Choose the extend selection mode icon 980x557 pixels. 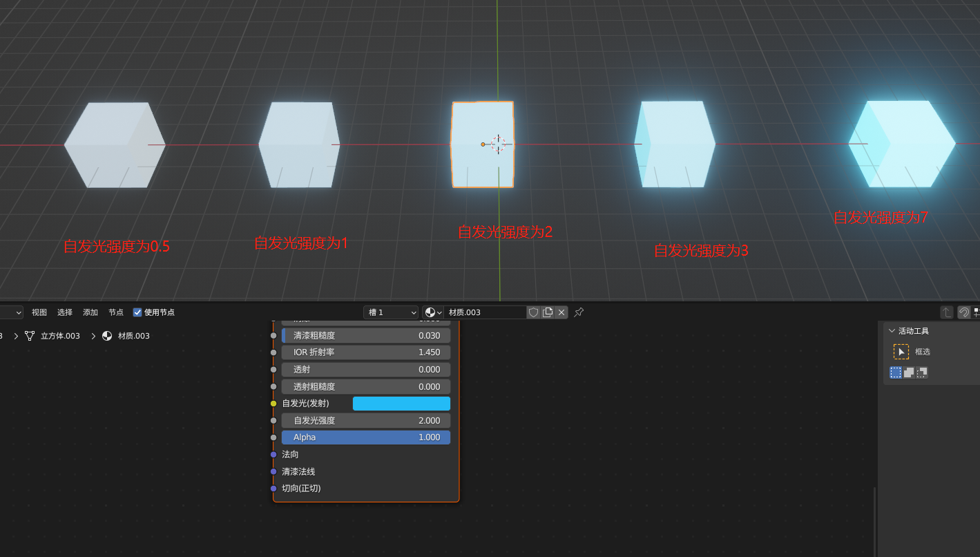point(909,372)
